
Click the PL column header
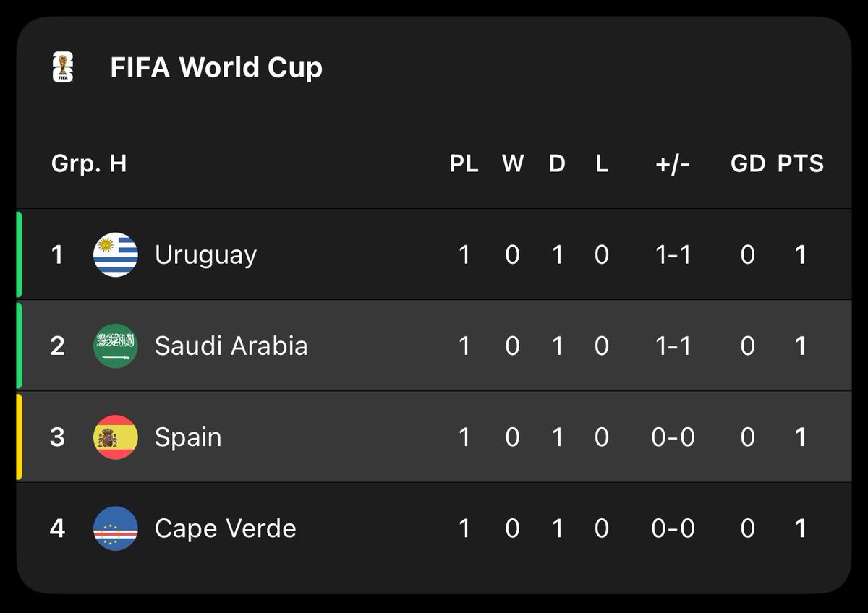coord(464,163)
